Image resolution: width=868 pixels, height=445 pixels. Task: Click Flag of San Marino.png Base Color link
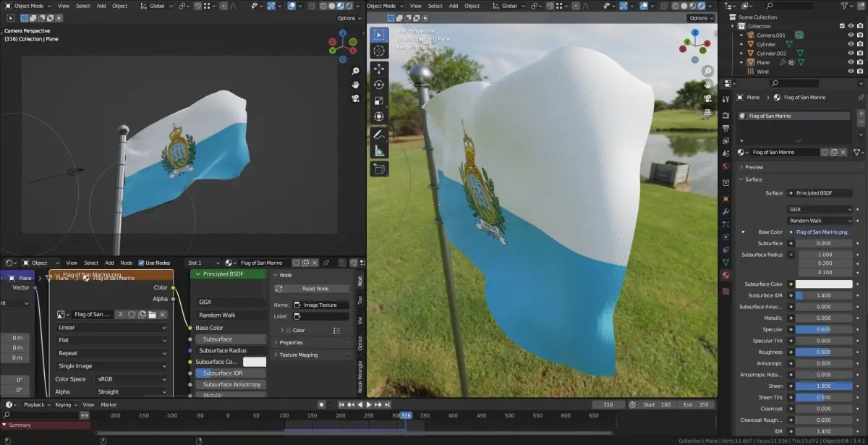point(821,232)
